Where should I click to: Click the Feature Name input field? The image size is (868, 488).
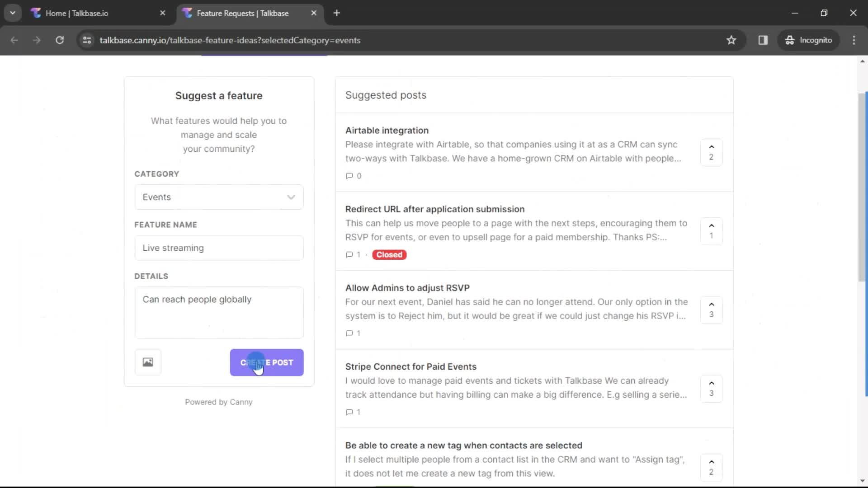click(x=219, y=248)
